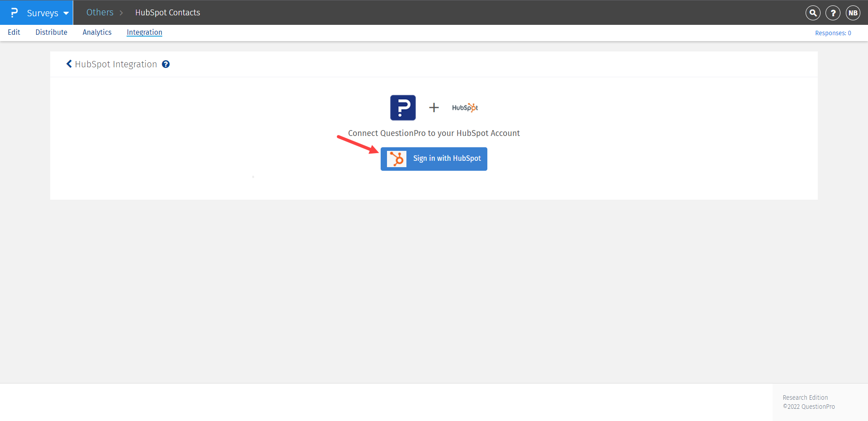
Task: Click the HubSpot wordmark logo
Action: pyautogui.click(x=465, y=108)
